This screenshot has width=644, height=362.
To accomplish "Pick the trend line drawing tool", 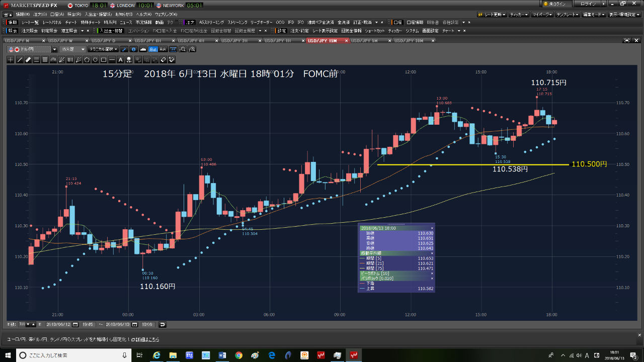I will [x=20, y=60].
